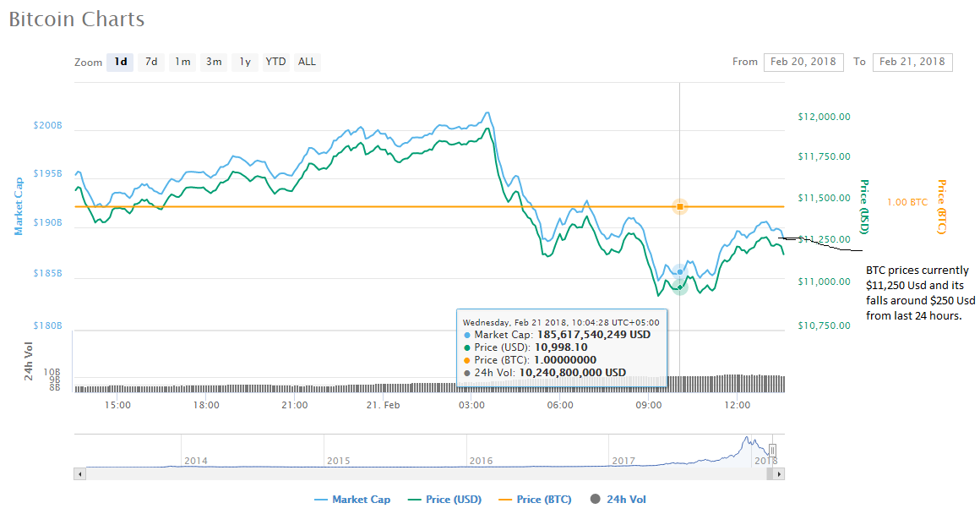This screenshot has width=980, height=514.
Task: Click the 1.00 BTC axis label
Action: pyautogui.click(x=907, y=203)
